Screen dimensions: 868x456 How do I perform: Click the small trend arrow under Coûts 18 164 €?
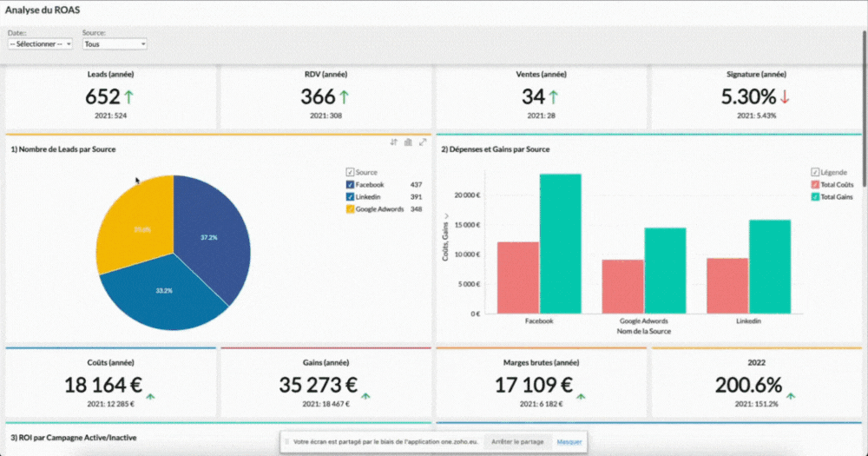click(150, 395)
